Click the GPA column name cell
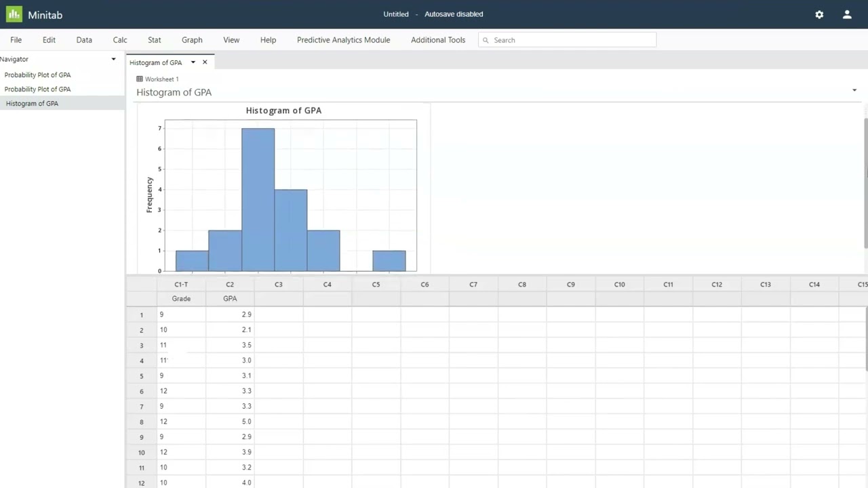Screen dimensions: 868x488 click(x=230, y=299)
